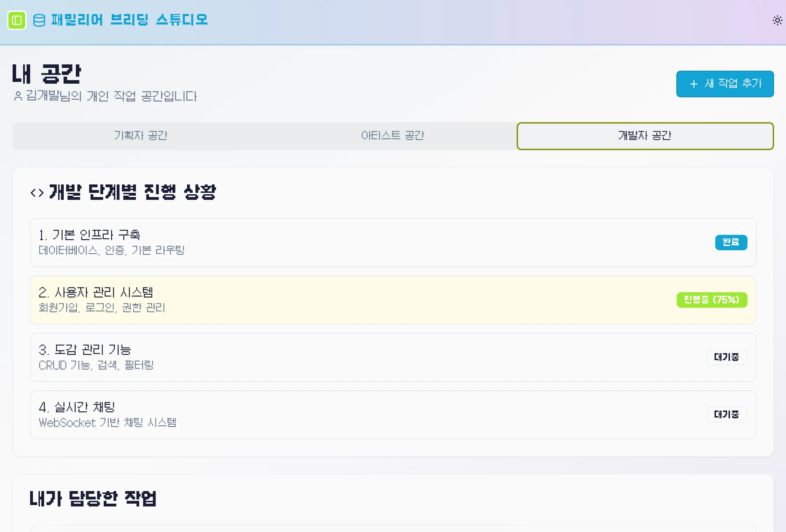Viewport: 786px width, 532px height.
Task: Switch to the 아티스트 공간 tab
Action: [392, 136]
